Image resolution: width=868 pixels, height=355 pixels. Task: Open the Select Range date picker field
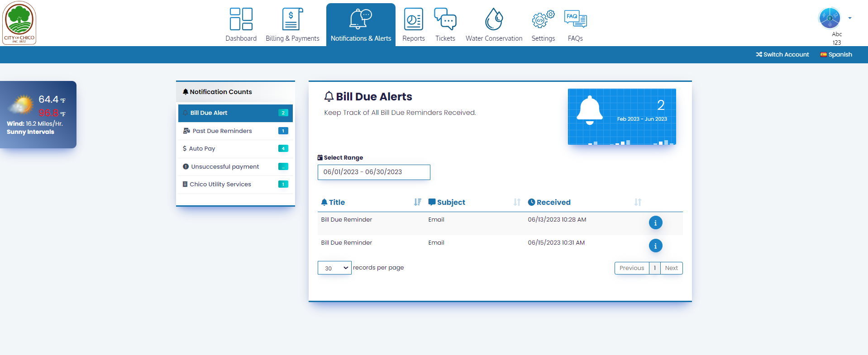[373, 172]
